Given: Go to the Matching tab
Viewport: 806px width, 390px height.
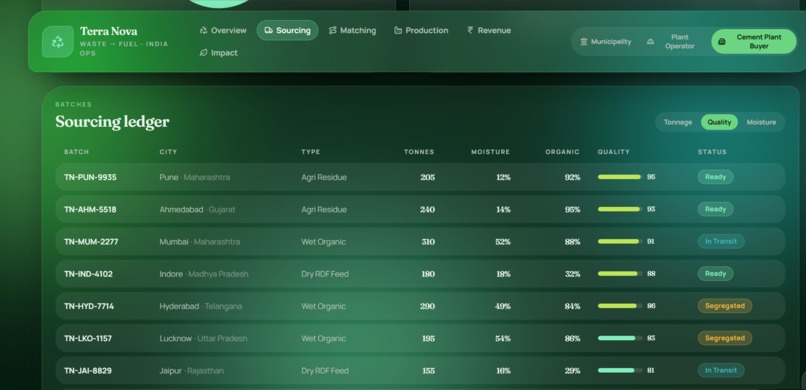Looking at the screenshot, I should [x=352, y=30].
